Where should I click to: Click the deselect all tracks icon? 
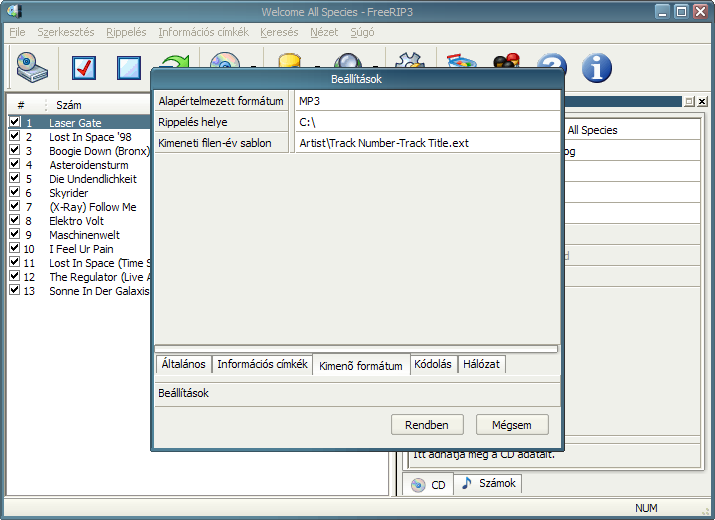click(129, 68)
